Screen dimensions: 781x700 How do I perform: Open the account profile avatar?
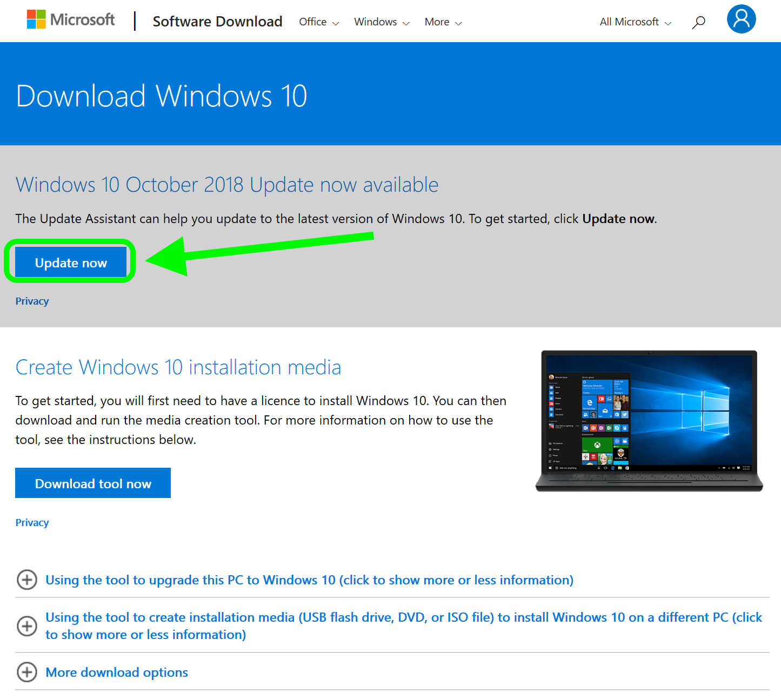[x=741, y=19]
